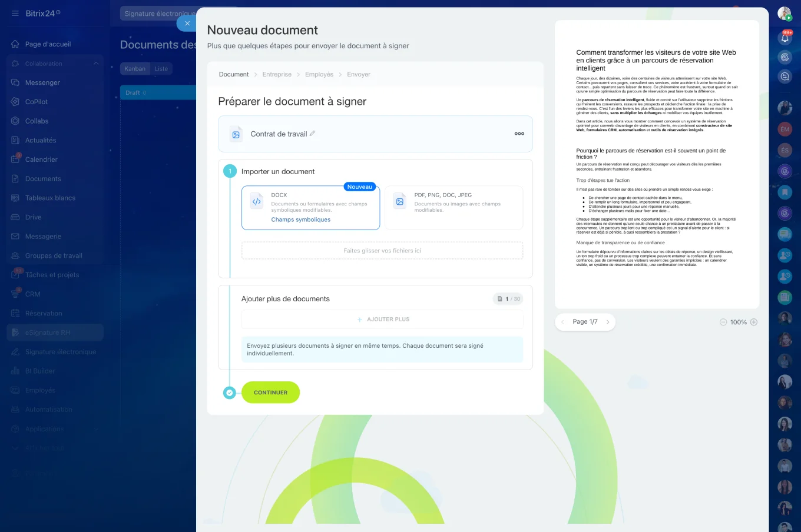Open Calendrier in the left sidebar

click(x=41, y=159)
